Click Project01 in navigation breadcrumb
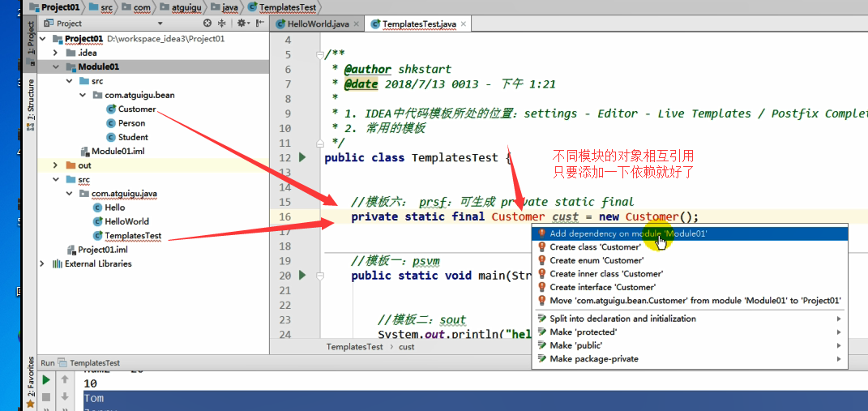 point(54,7)
